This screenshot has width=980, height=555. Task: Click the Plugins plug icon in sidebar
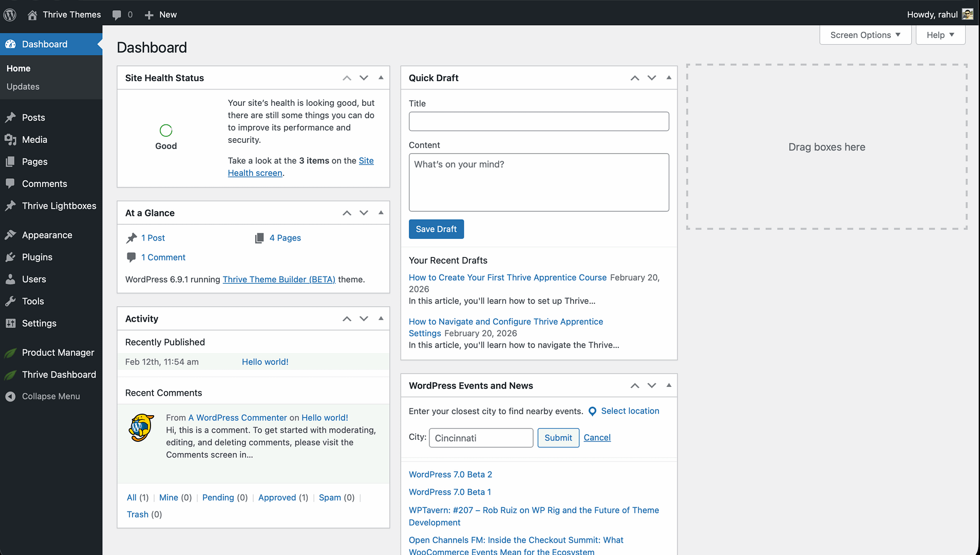click(10, 257)
